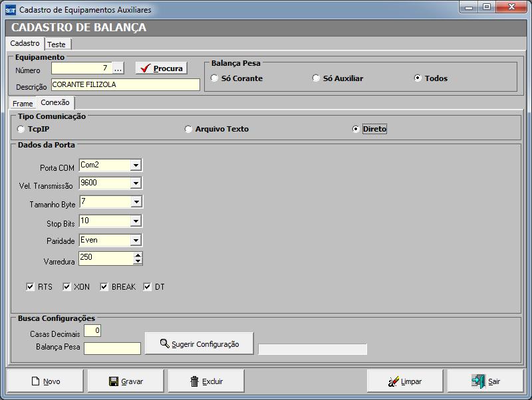The image size is (532, 400).
Task: Click Excluir with the trash can icon
Action: (x=207, y=381)
